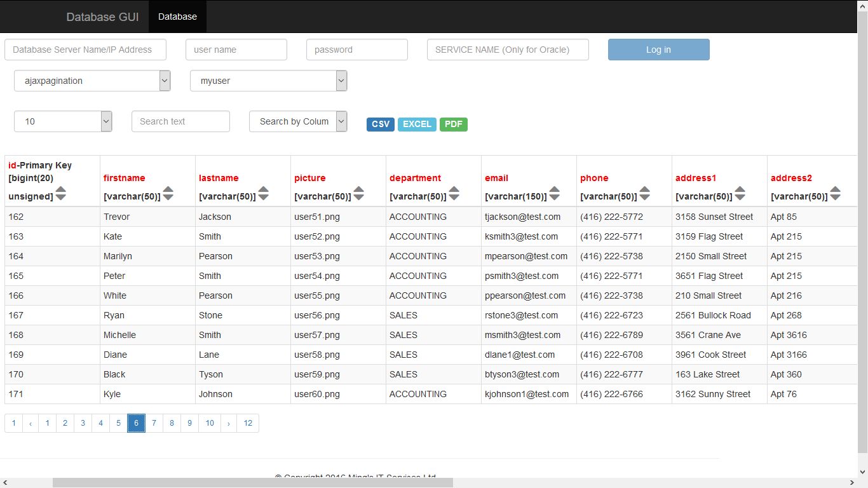This screenshot has height=488, width=868.
Task: Focus the SERVICE NAME Oracle field
Action: [x=508, y=50]
